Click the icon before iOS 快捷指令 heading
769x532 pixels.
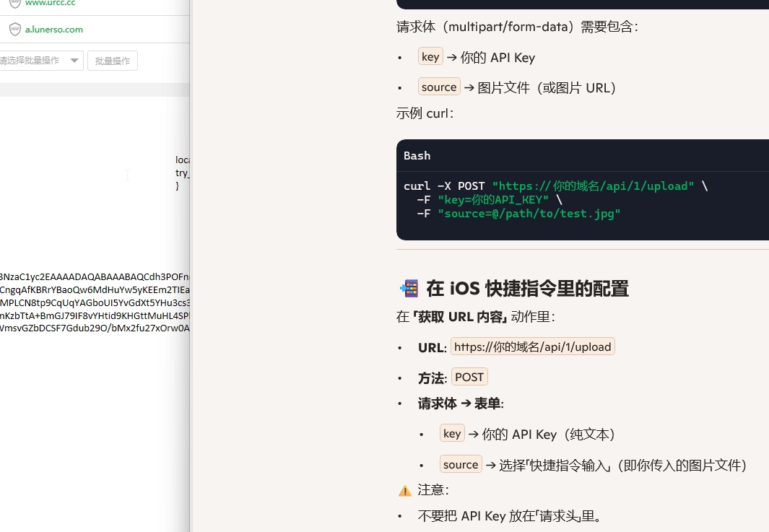tap(409, 289)
